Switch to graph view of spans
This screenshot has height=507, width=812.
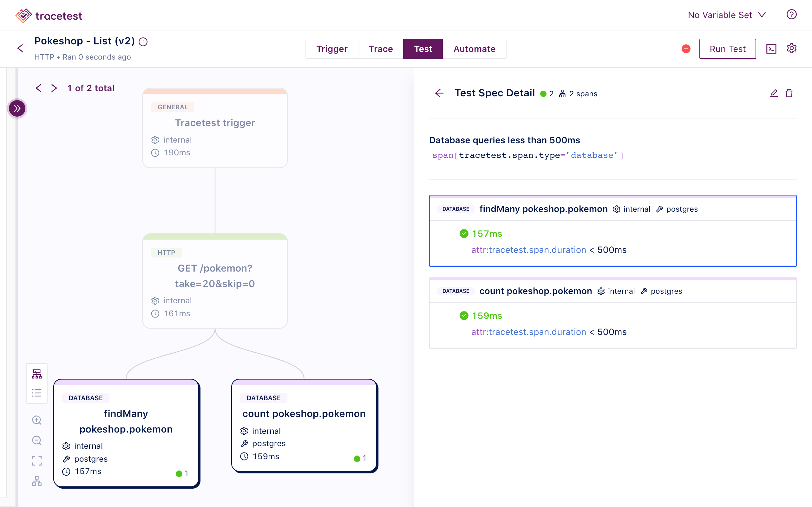click(x=36, y=374)
